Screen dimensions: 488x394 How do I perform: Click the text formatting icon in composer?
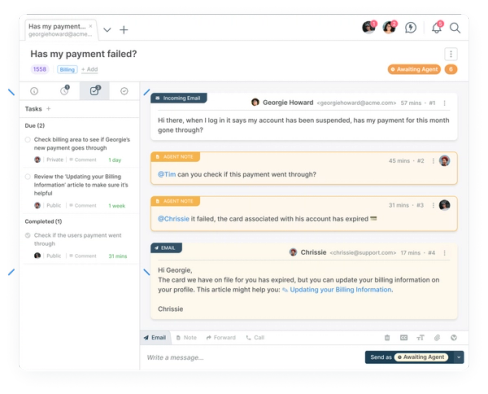[x=420, y=338]
